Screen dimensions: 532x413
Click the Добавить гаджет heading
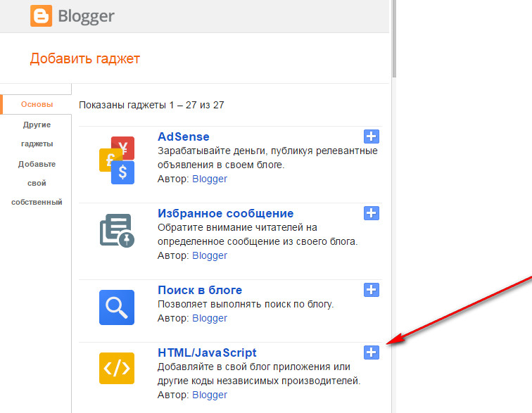85,58
